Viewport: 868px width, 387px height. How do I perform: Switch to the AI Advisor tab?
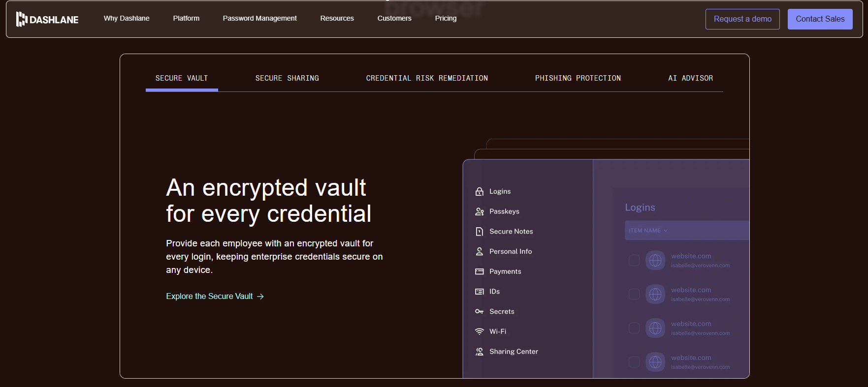click(x=690, y=78)
